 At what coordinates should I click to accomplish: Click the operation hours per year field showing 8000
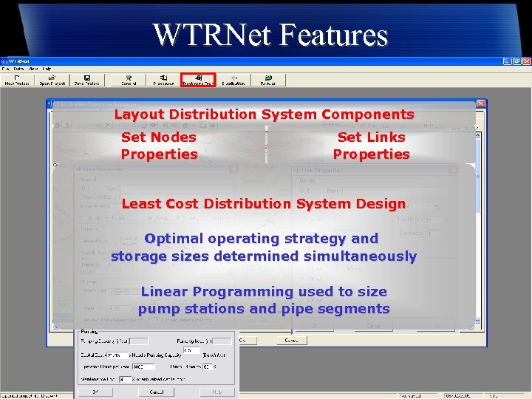point(143,366)
